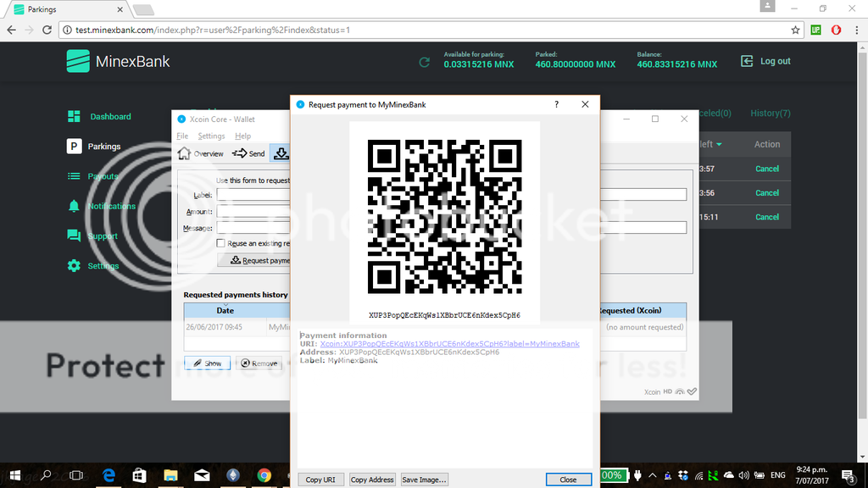Click Remove button in Xcoin wallet
Viewport: 868px width, 488px height.
(259, 363)
